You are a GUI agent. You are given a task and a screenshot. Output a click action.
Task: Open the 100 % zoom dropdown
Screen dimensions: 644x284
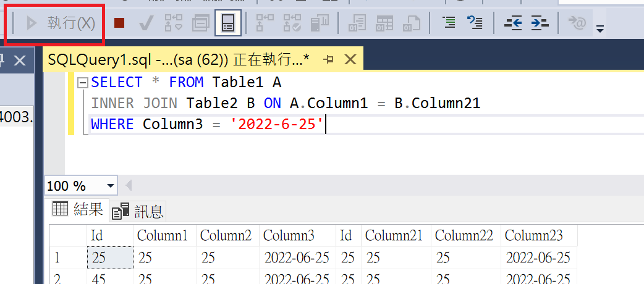110,186
